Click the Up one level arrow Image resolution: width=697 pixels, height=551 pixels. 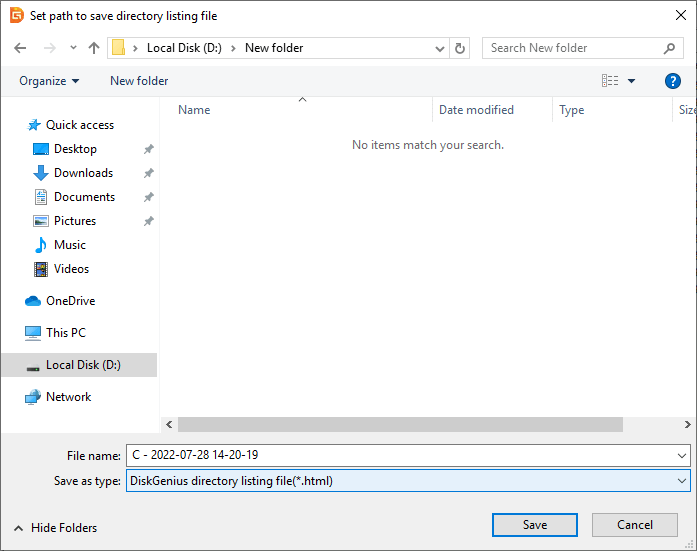[94, 48]
